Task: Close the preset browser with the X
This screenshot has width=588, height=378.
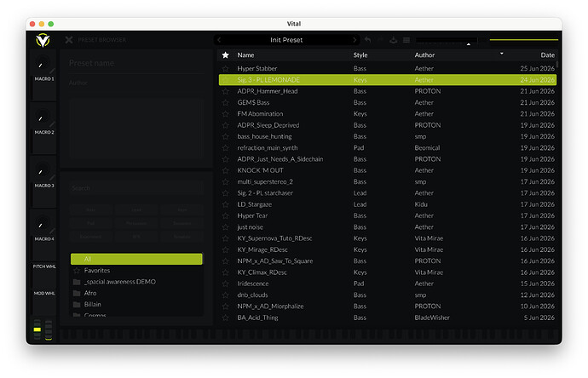Action: (x=69, y=40)
